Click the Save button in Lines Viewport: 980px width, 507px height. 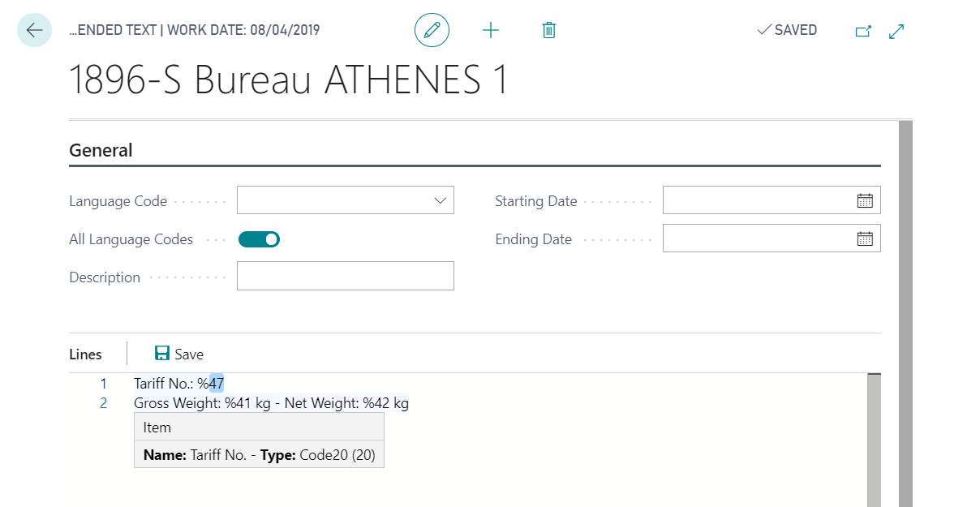(179, 354)
